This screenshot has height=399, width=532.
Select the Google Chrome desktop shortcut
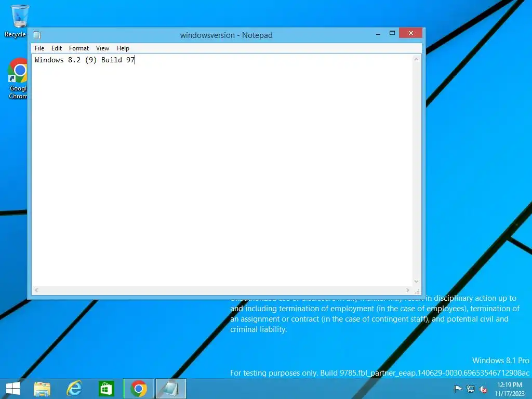coord(18,79)
